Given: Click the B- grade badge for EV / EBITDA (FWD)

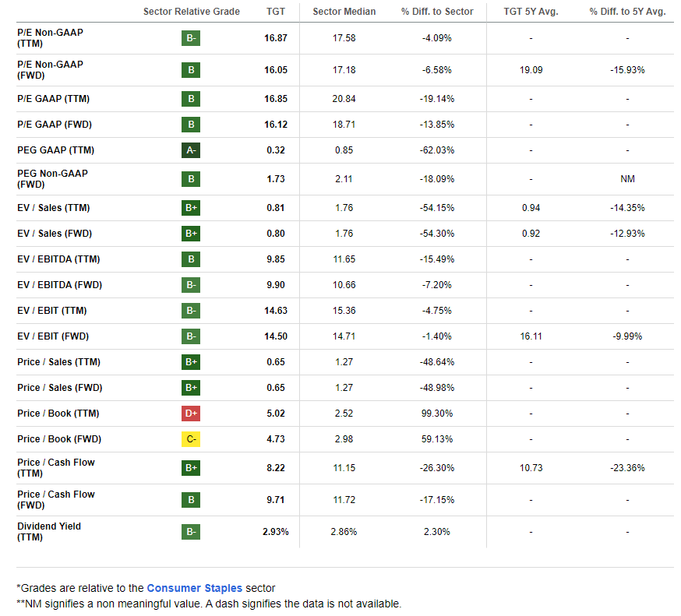Looking at the screenshot, I should click(x=191, y=285).
